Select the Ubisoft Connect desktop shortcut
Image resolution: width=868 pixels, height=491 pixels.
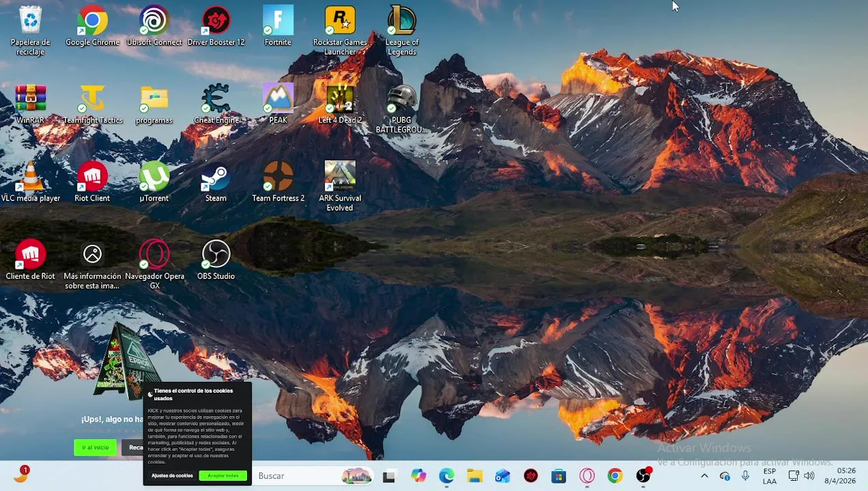tap(154, 26)
